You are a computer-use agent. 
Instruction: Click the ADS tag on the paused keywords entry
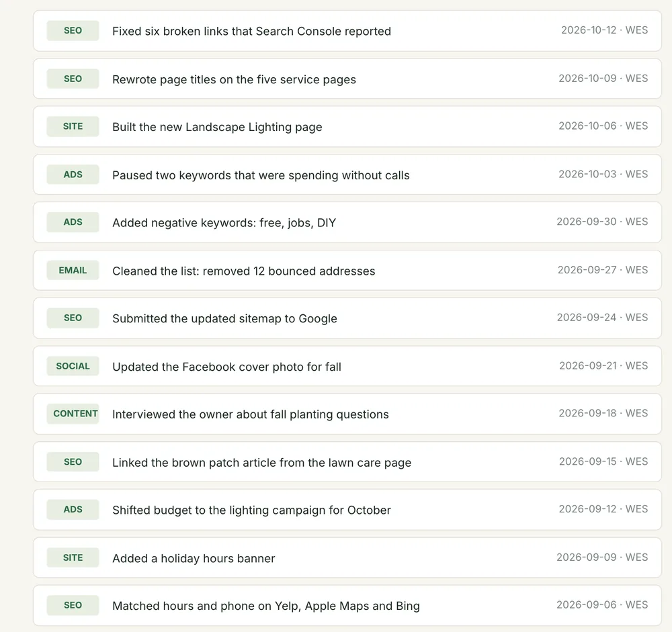coord(73,175)
